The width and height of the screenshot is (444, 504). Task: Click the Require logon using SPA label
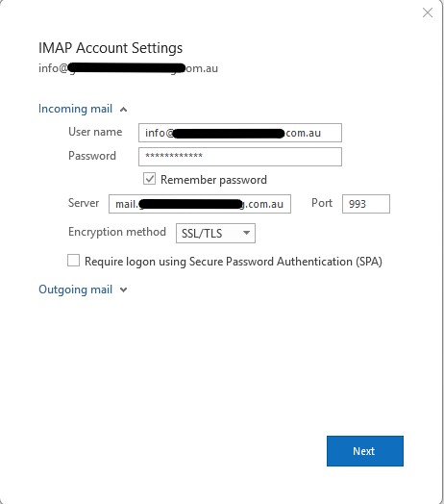[x=234, y=262]
